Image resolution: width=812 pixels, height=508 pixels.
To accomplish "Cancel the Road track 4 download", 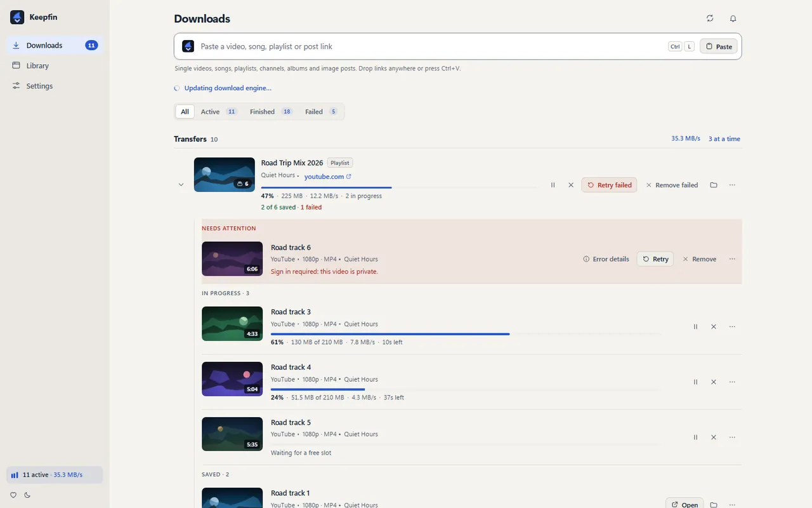I will pos(714,382).
